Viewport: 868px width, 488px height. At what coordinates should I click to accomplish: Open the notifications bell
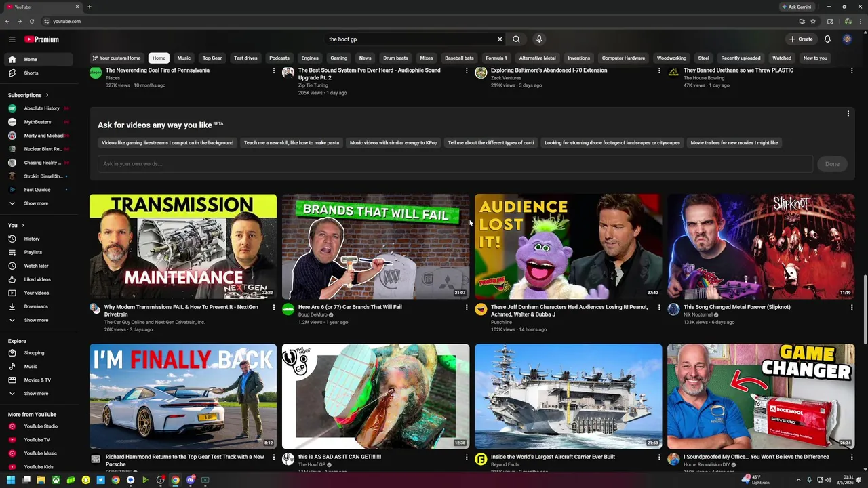[x=827, y=39]
